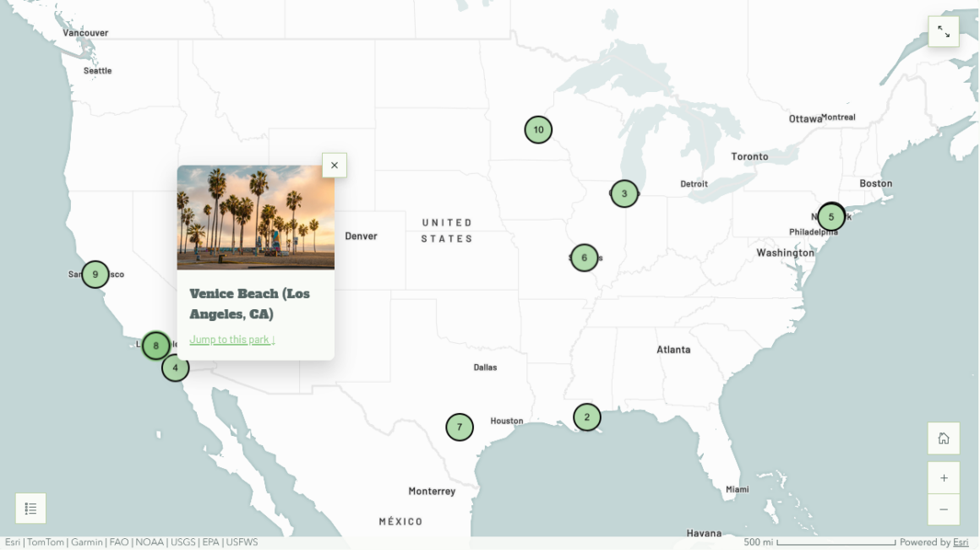Open the Venice Beach palm tree photo

tap(256, 217)
